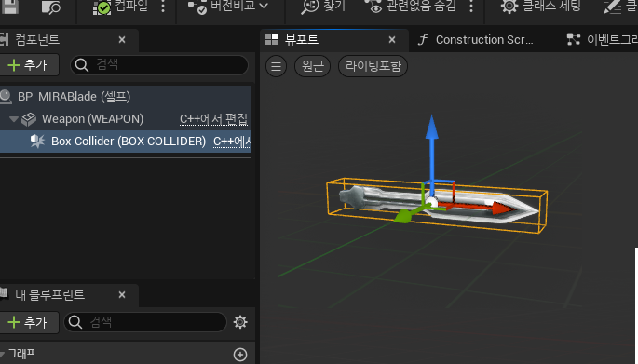Open compile options three-dot menu

pyautogui.click(x=163, y=7)
